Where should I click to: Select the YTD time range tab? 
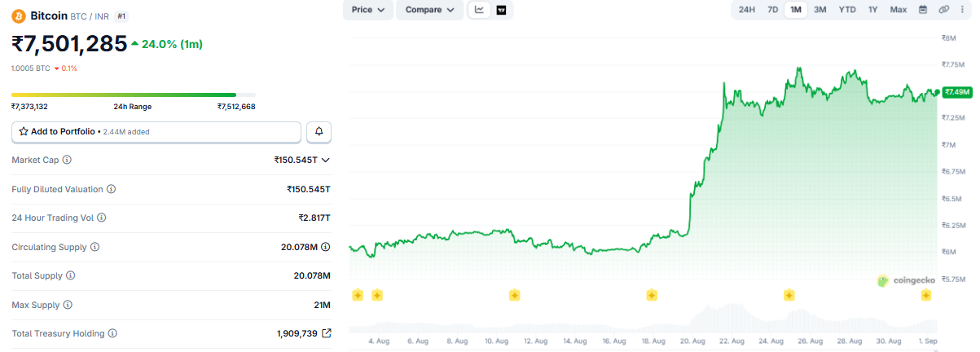847,10
